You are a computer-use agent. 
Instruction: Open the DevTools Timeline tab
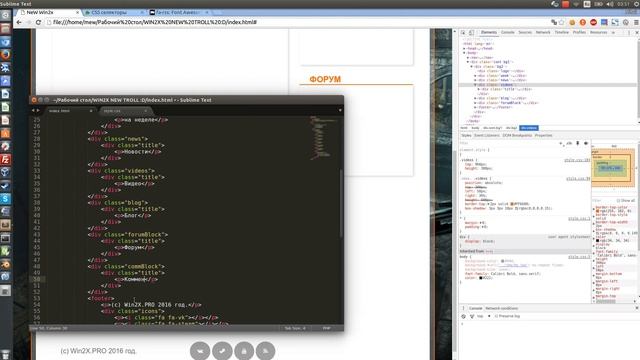point(562,32)
